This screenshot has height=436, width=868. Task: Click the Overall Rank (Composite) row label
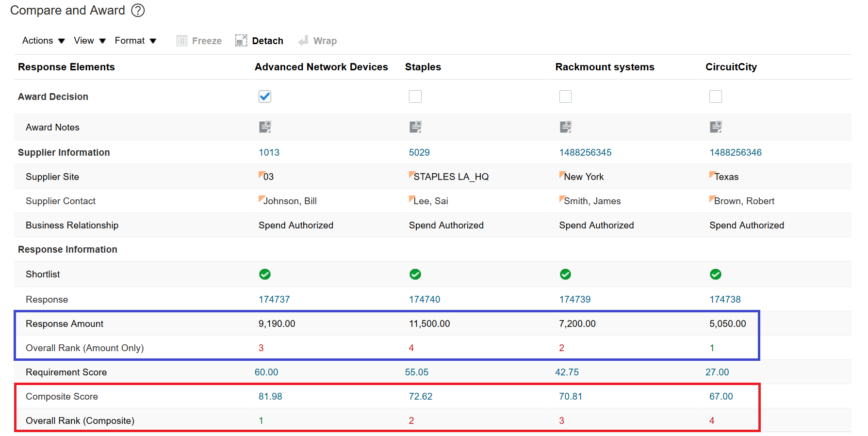tap(80, 420)
